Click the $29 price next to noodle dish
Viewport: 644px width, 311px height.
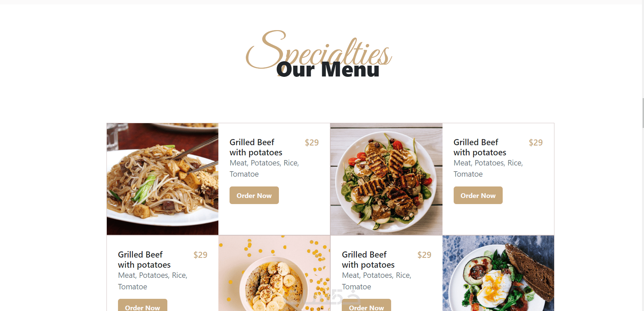click(312, 142)
